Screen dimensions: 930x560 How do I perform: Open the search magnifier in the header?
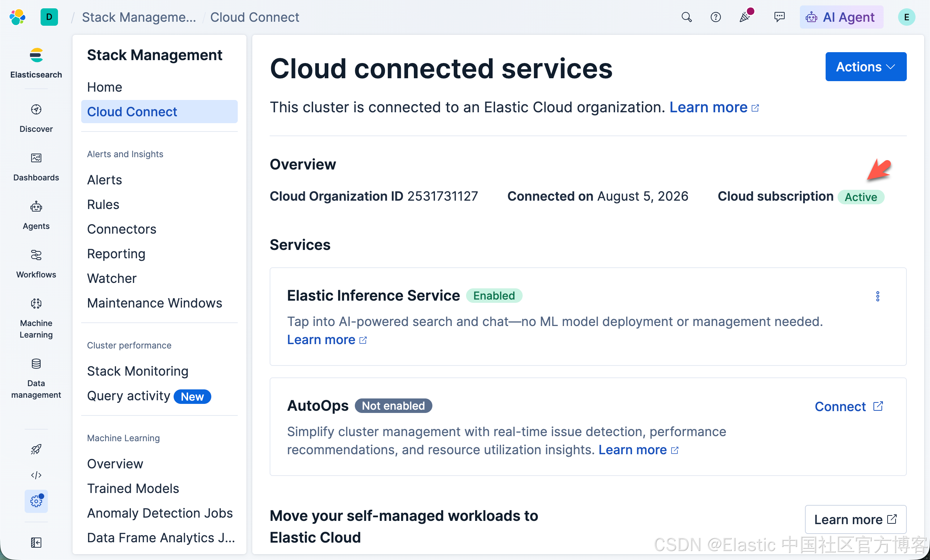coord(686,17)
